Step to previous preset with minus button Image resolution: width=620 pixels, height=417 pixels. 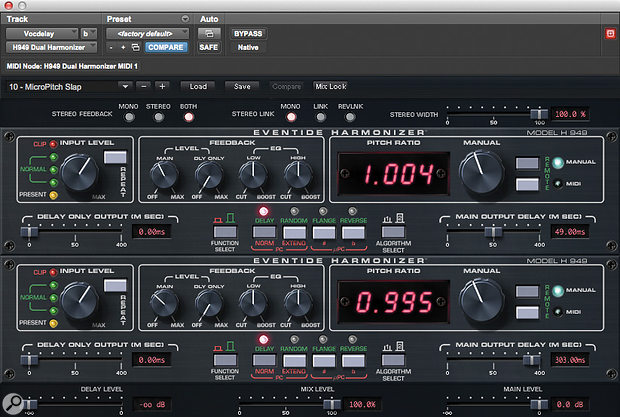tap(144, 86)
